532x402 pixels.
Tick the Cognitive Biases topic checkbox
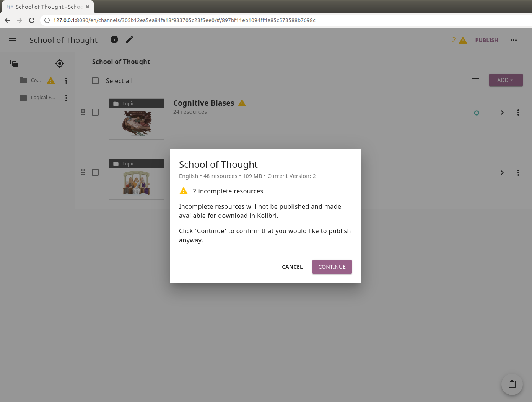click(x=95, y=112)
